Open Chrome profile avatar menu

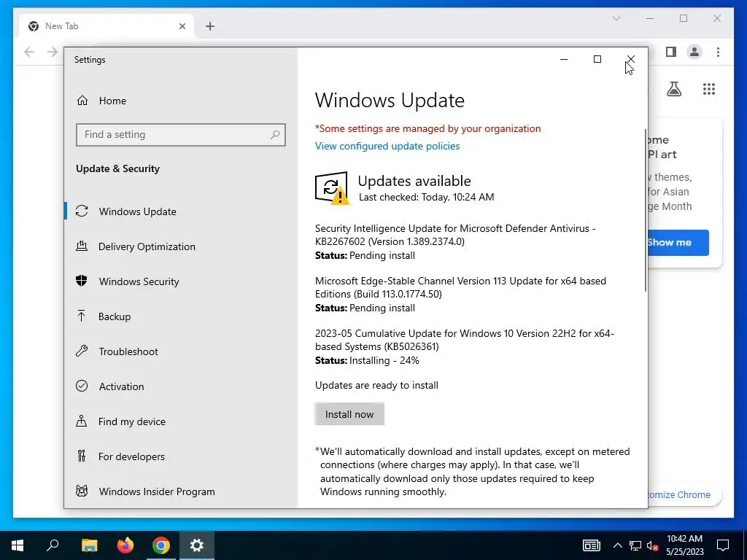pos(694,52)
